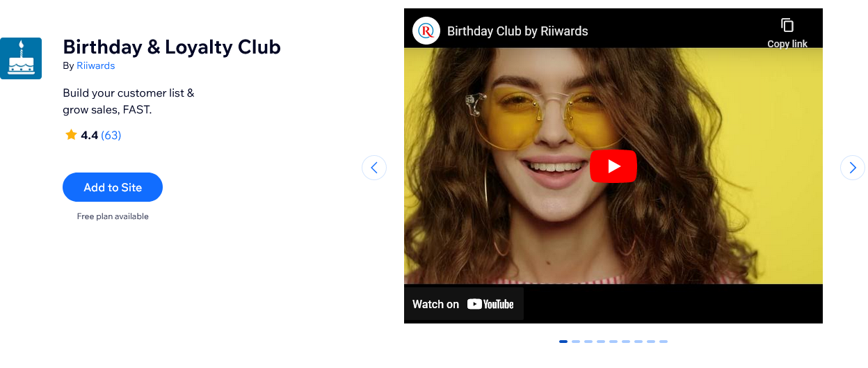Open the 63 reviews link

[111, 136]
